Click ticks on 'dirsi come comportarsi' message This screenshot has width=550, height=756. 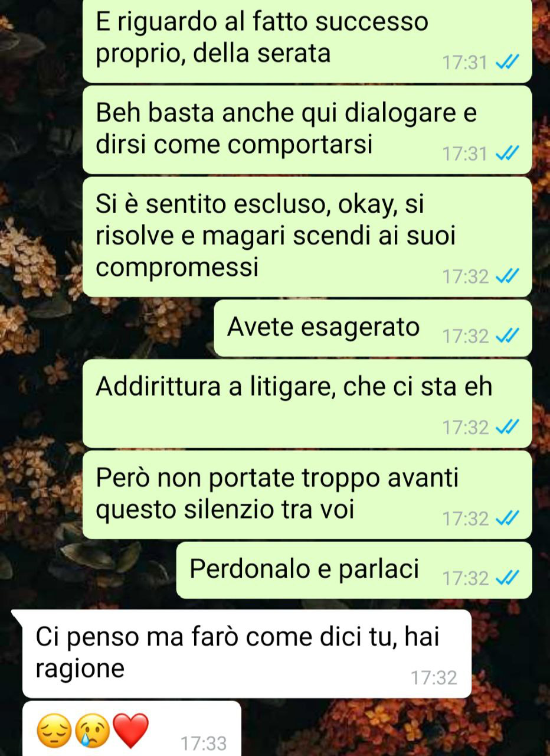pos(508,154)
